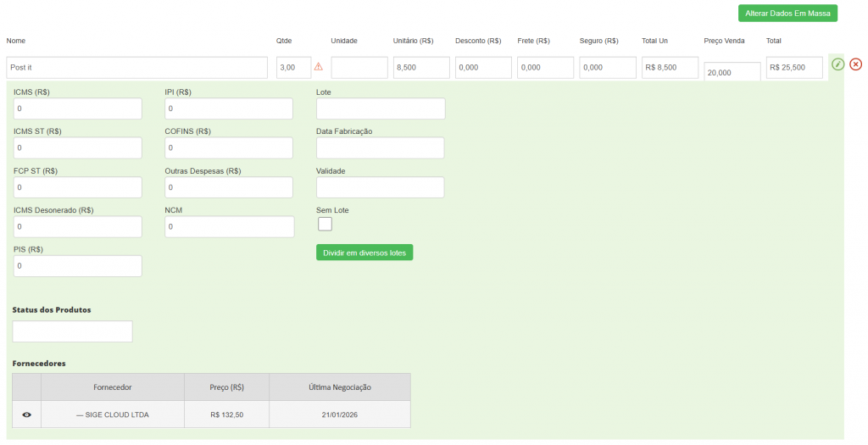Click the Validade date field
868x445 pixels.
tap(381, 187)
